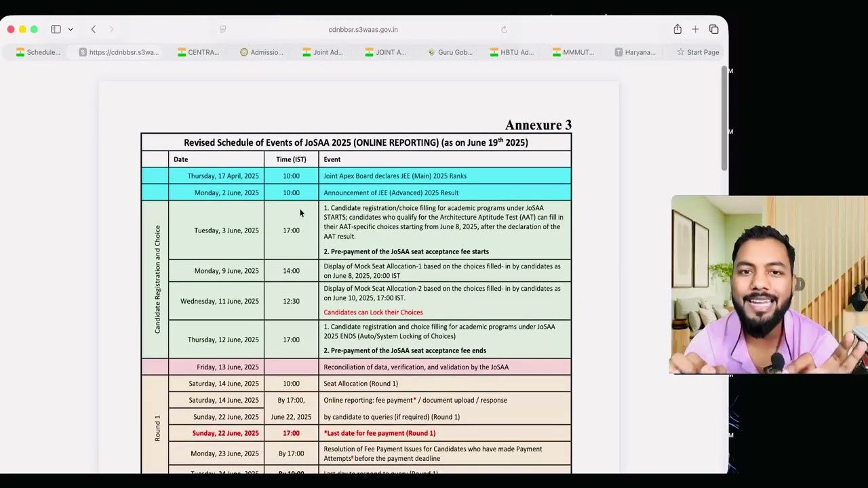Go back with the back arrow

click(94, 29)
